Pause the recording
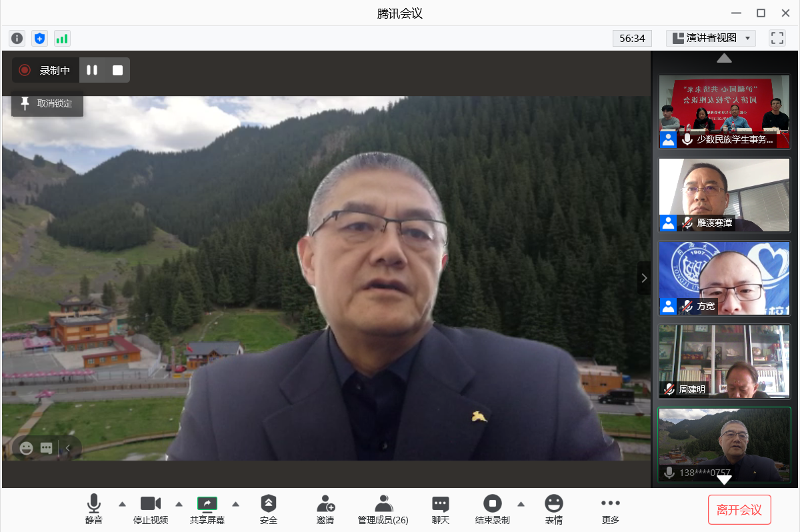 [92, 70]
